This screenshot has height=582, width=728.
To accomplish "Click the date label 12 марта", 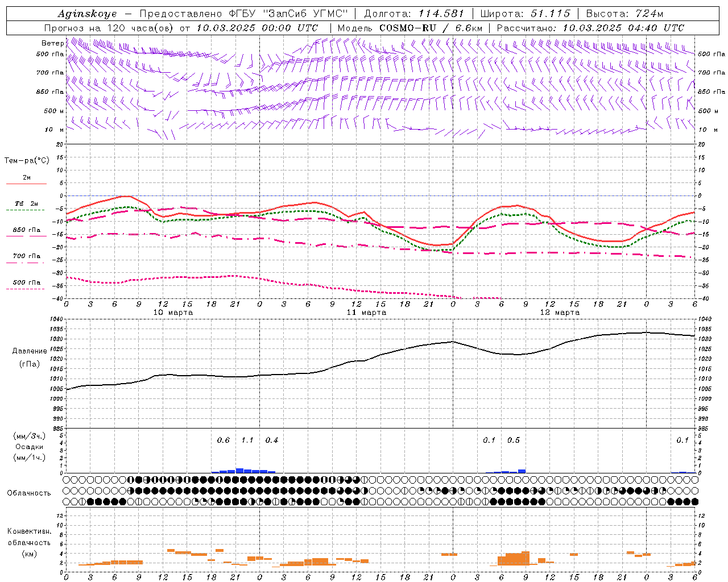I will pyautogui.click(x=560, y=313).
